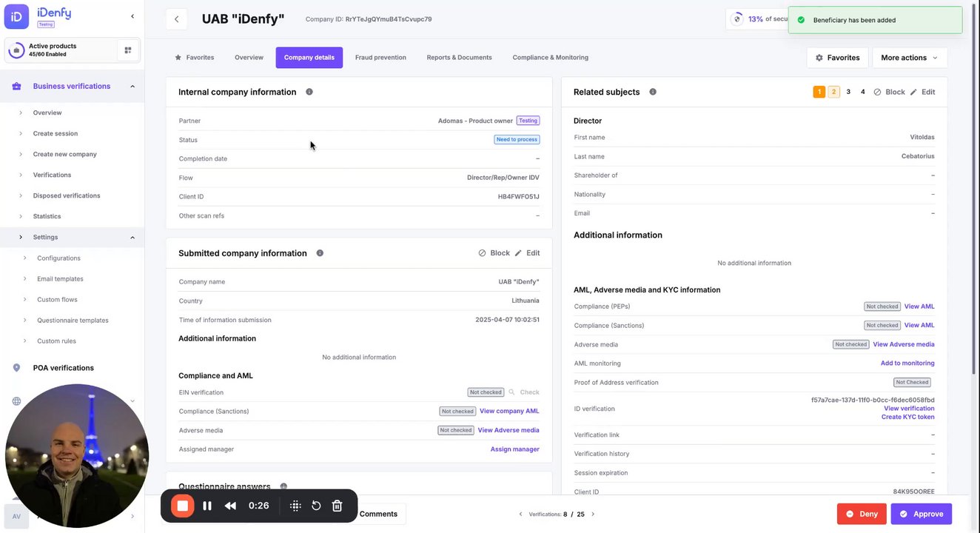Switch to the Favorites tab
The image size is (980, 533).
tap(195, 58)
